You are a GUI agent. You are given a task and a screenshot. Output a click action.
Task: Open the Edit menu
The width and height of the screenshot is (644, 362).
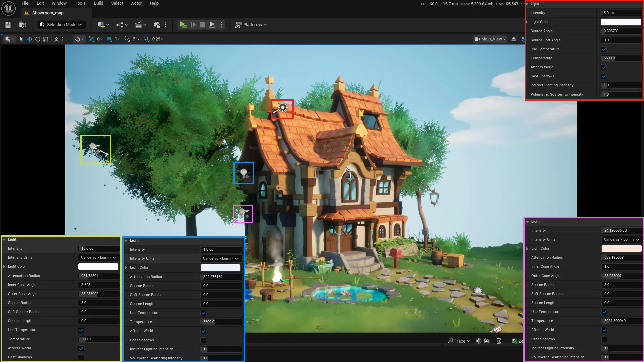(40, 3)
